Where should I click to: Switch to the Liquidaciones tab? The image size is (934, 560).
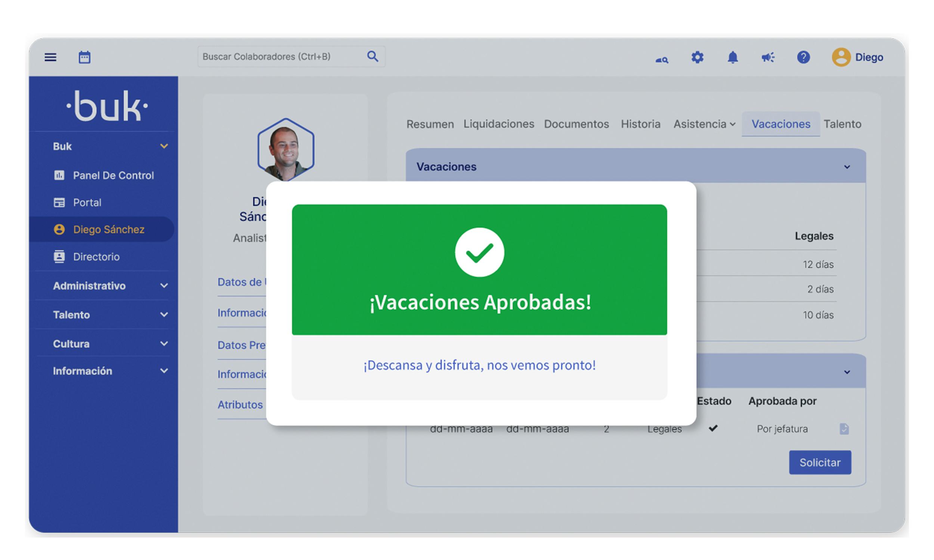click(498, 124)
